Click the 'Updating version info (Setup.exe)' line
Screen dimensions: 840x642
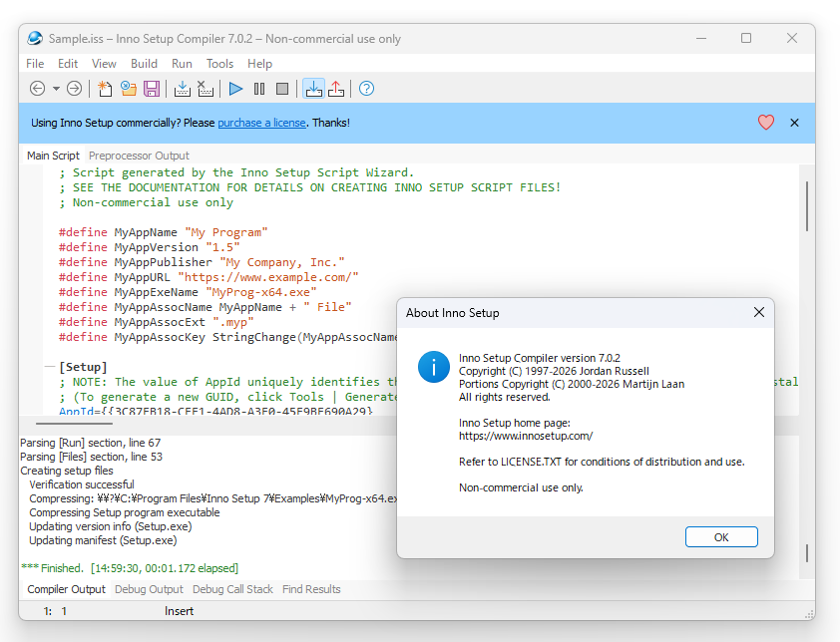111,526
